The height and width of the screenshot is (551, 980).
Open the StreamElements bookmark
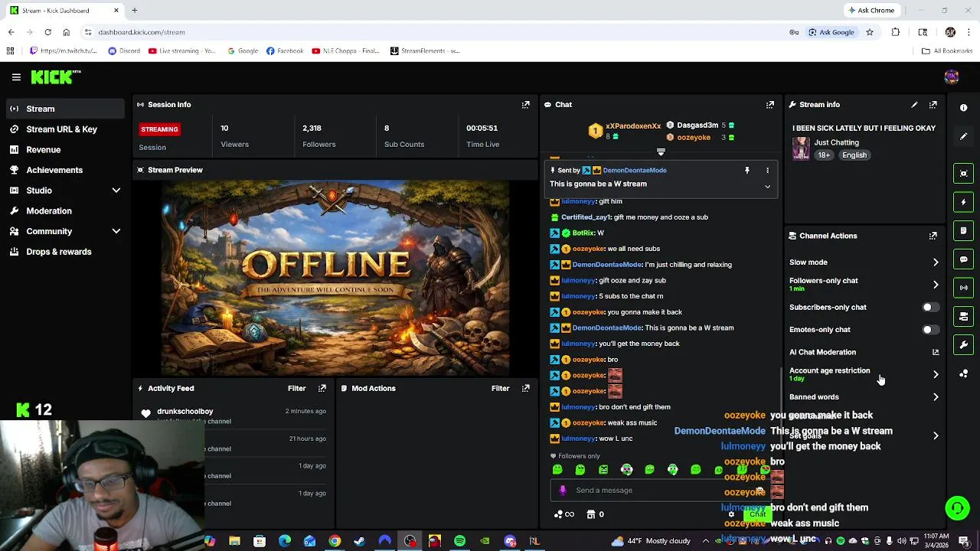[425, 51]
